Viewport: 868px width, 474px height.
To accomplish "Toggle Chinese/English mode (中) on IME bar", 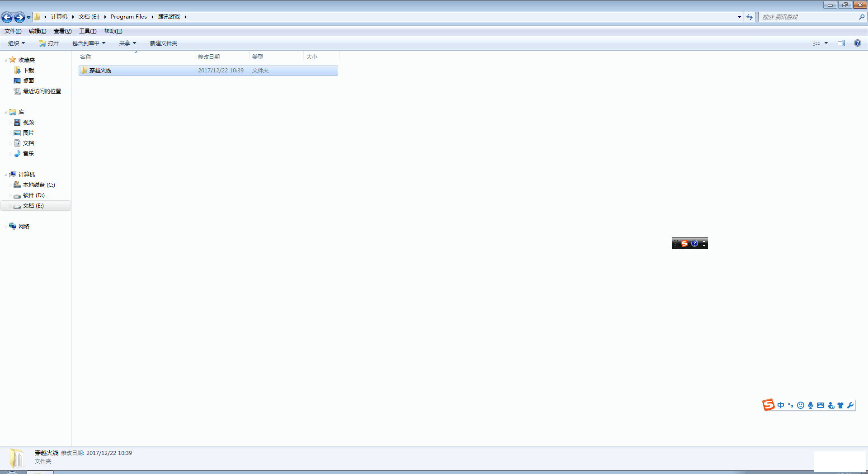I will click(781, 405).
